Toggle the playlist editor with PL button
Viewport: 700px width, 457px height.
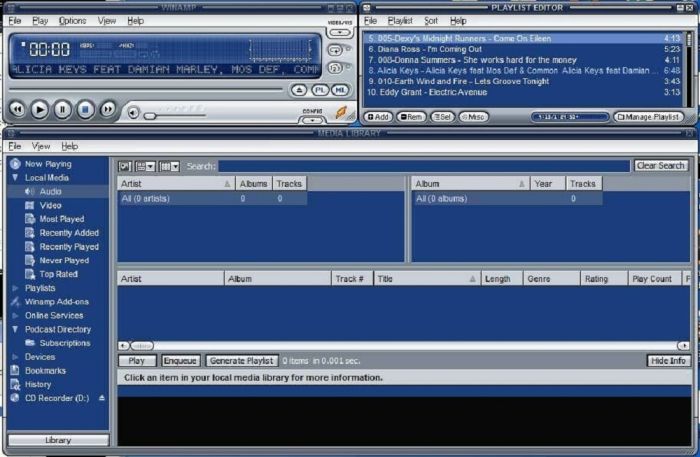[319, 90]
